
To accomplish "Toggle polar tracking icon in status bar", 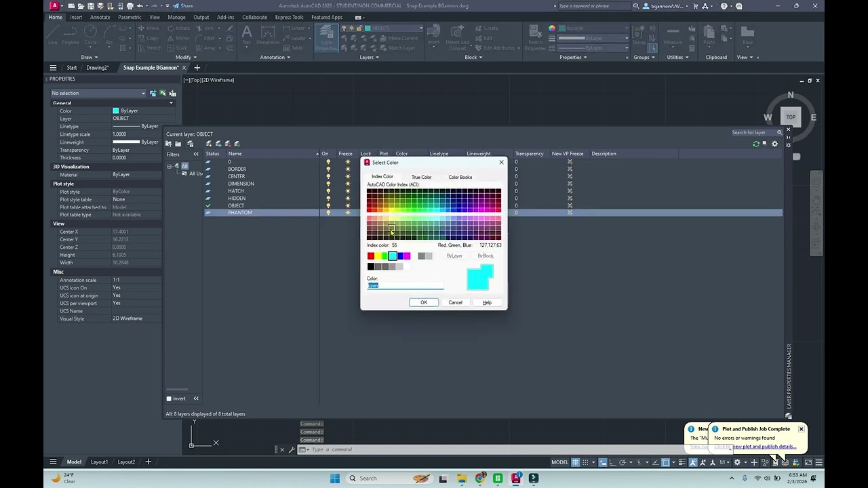I will tap(622, 462).
